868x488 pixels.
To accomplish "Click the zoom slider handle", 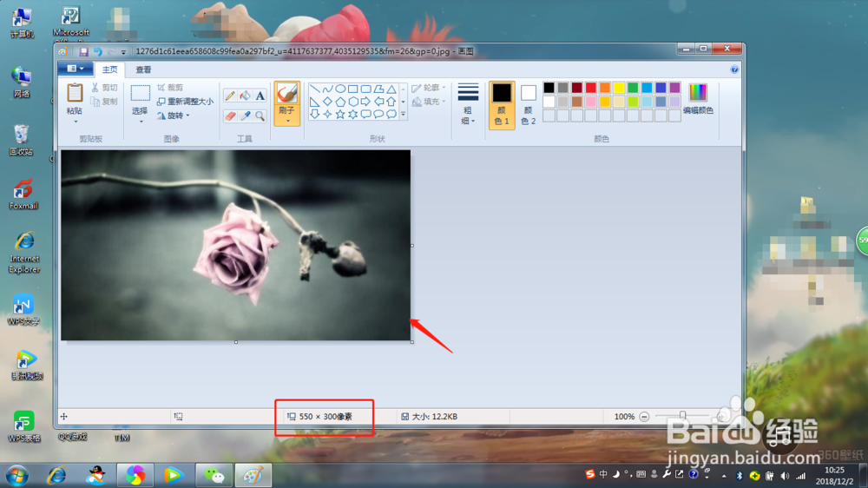I will click(682, 415).
